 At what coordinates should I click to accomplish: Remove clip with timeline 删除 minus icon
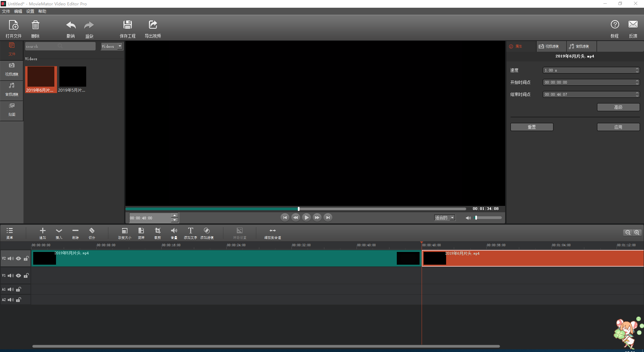(x=75, y=231)
